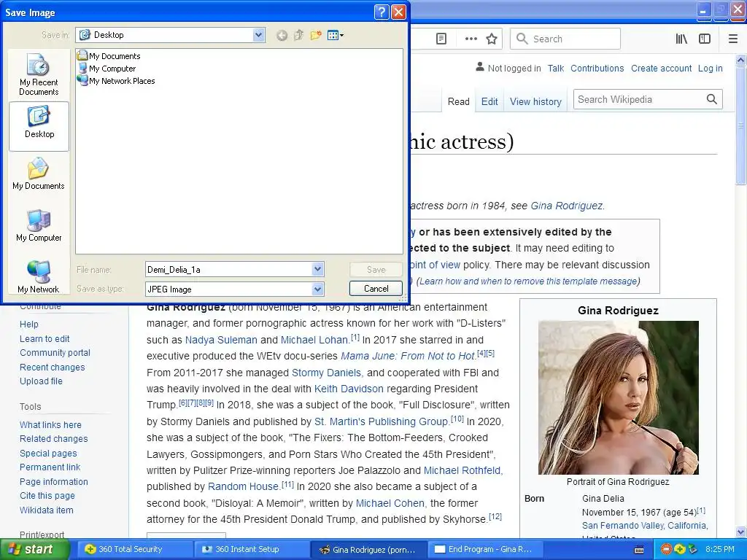747x560 pixels.
Task: Open the Stormy Daniels link
Action: 326,373
